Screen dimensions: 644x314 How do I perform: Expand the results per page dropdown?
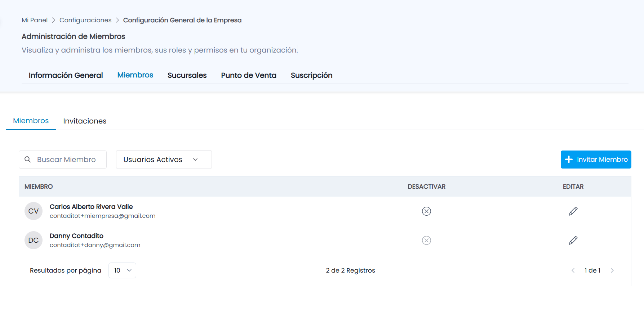pyautogui.click(x=122, y=270)
